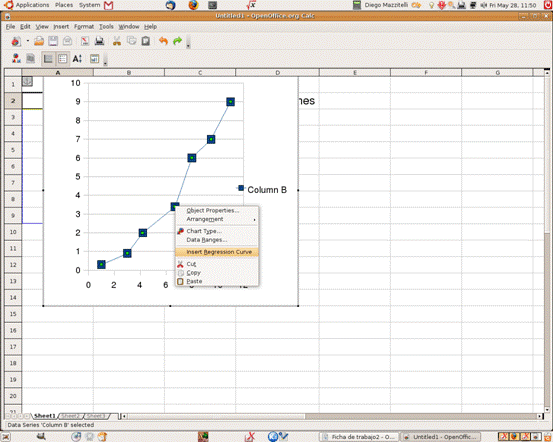Click the Cut scissors toolbar icon

tap(117, 41)
